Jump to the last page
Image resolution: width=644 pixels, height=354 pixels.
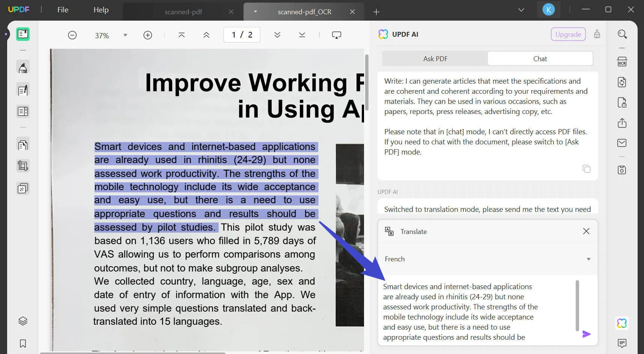[x=302, y=35]
